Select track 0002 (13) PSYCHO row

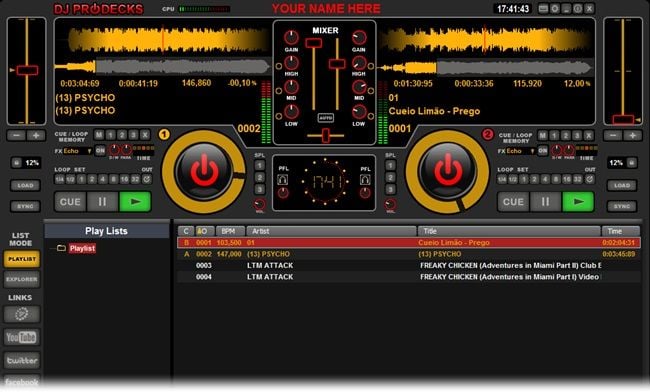409,254
